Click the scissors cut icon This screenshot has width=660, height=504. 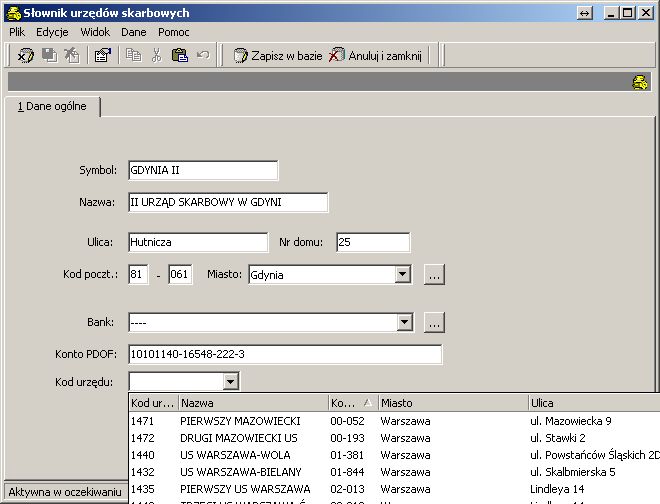point(157,55)
